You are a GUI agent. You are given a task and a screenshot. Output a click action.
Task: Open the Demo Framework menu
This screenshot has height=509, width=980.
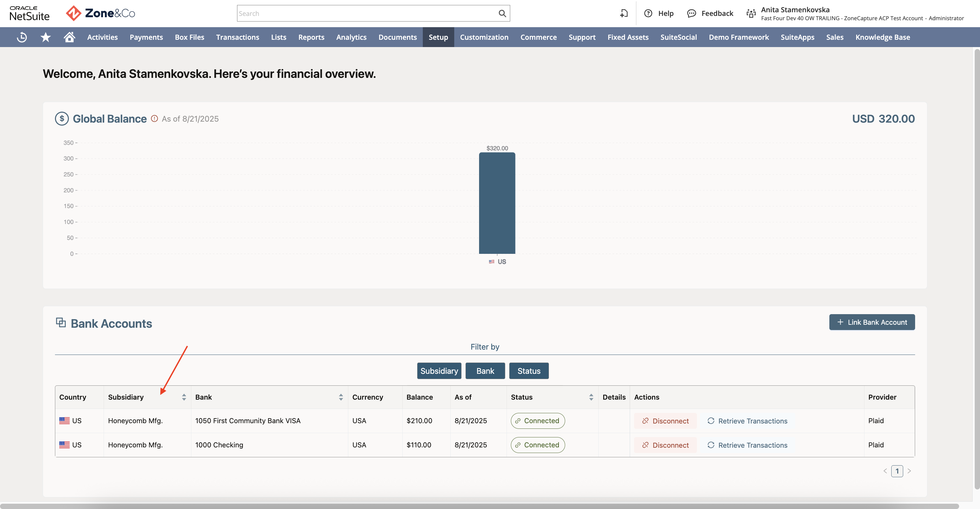tap(738, 37)
